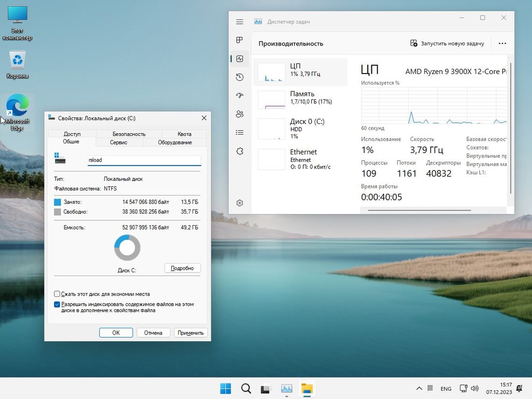This screenshot has height=399, width=532.
Task: Open Task Manager settings gear icon
Action: (x=239, y=203)
